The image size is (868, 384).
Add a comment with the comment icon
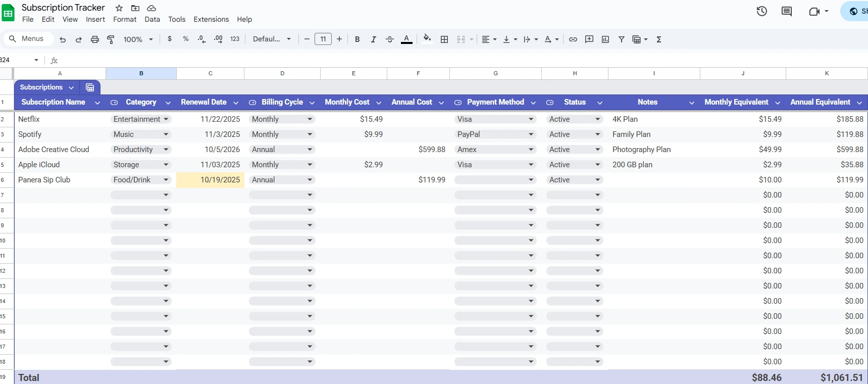coord(589,39)
